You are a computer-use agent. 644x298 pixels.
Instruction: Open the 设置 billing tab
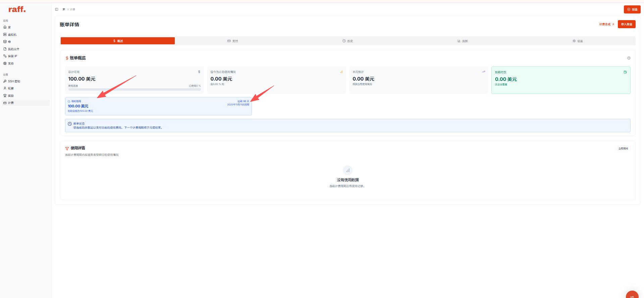pyautogui.click(x=578, y=41)
